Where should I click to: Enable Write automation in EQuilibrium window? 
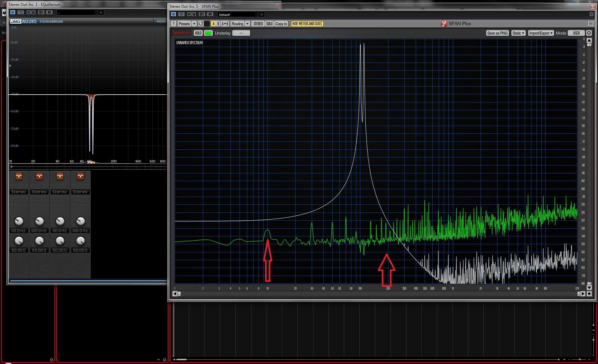coord(33,12)
